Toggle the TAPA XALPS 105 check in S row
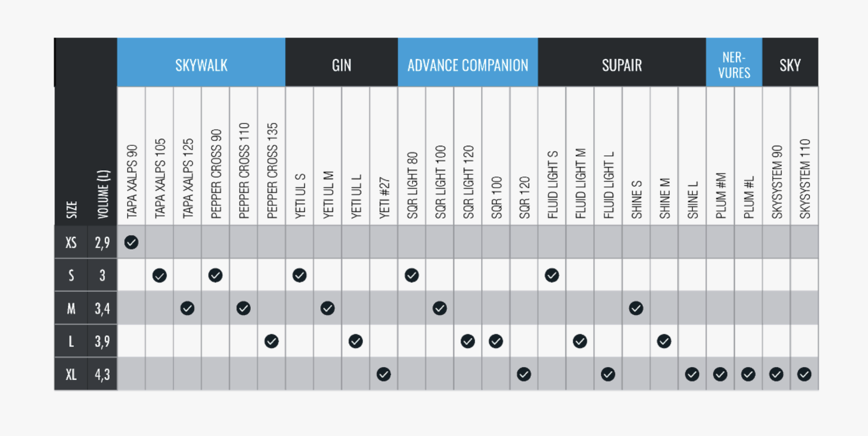This screenshot has height=436, width=868. pos(159,275)
